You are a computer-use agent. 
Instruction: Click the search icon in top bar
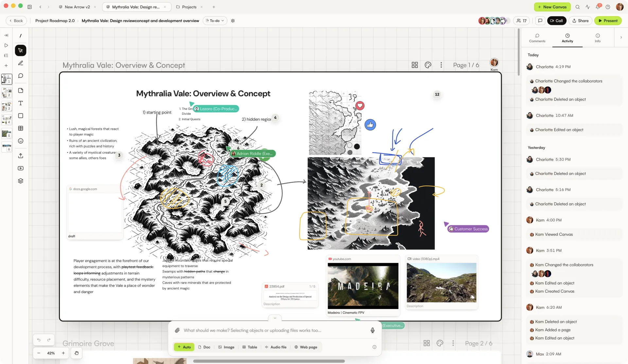click(578, 7)
